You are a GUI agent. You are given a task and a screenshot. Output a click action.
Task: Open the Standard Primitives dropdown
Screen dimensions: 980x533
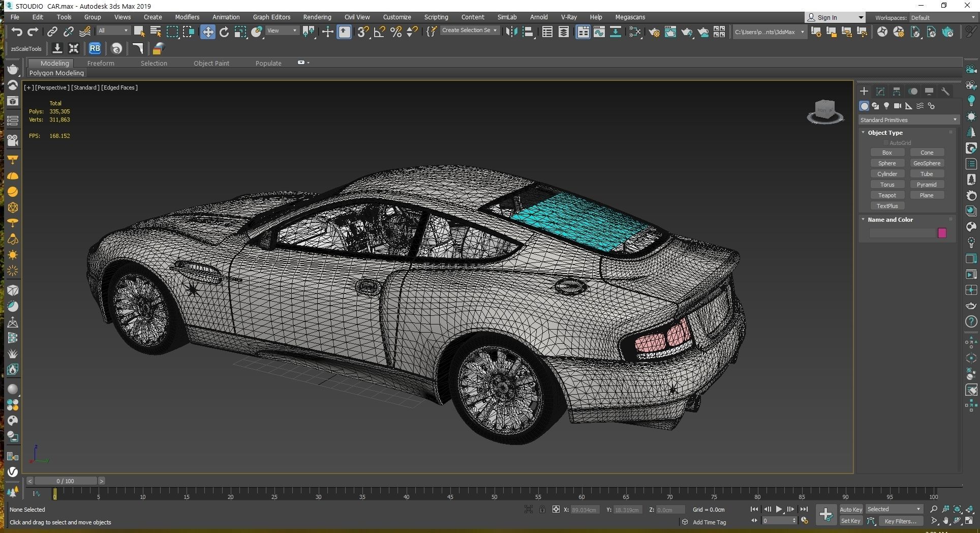pos(908,120)
